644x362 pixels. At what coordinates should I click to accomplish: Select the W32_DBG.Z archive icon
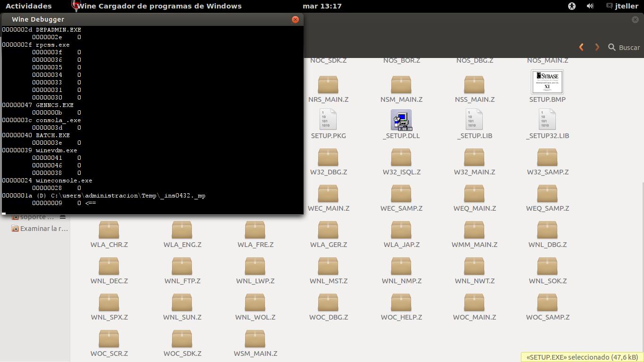point(328,157)
